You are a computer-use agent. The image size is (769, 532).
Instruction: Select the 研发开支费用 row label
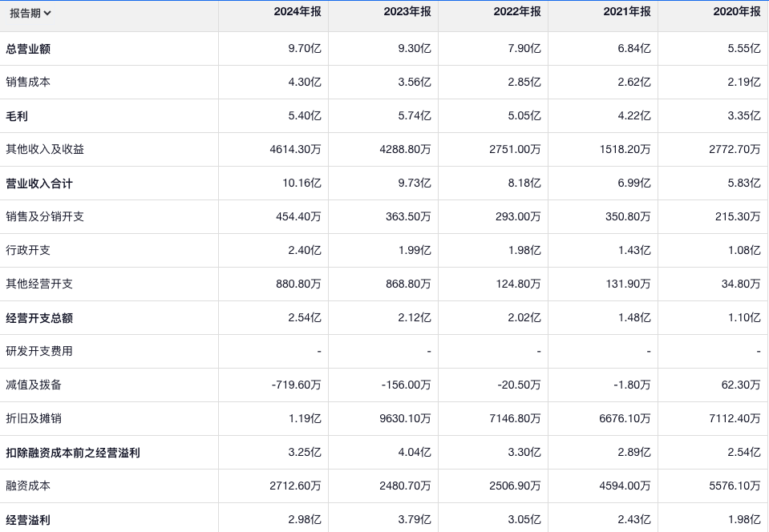[x=39, y=352]
